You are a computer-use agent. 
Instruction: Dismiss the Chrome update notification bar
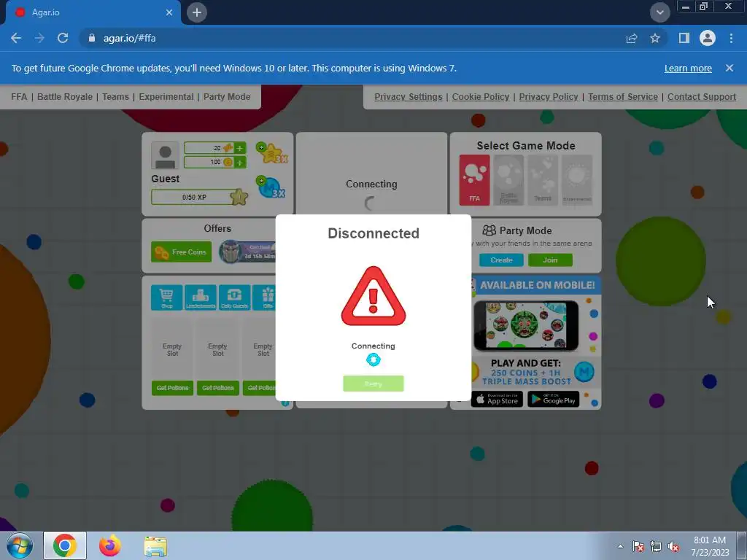pos(729,68)
